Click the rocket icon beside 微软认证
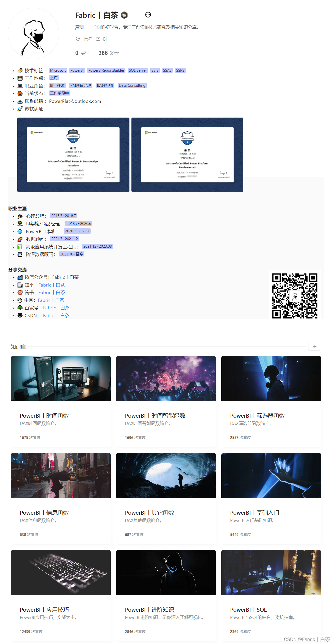 tap(20, 109)
